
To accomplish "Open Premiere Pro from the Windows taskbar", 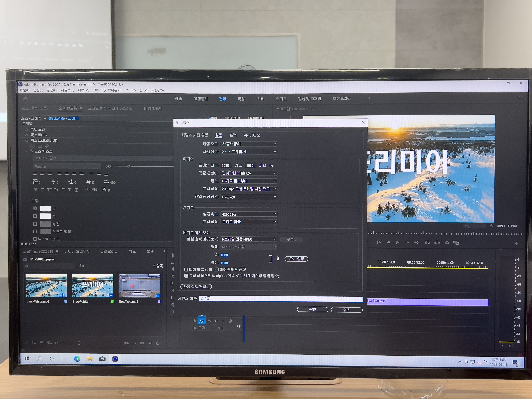I will [115, 359].
